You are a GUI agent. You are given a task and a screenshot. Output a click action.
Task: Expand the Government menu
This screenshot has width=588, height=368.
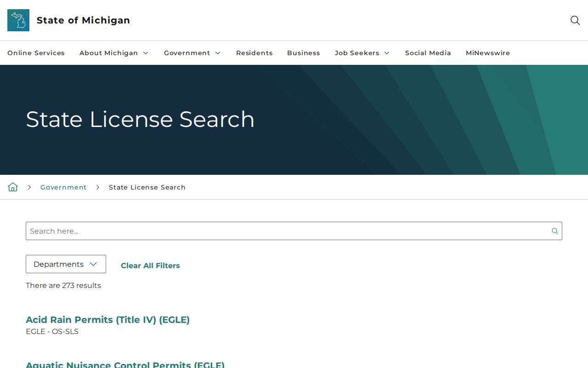pyautogui.click(x=192, y=53)
